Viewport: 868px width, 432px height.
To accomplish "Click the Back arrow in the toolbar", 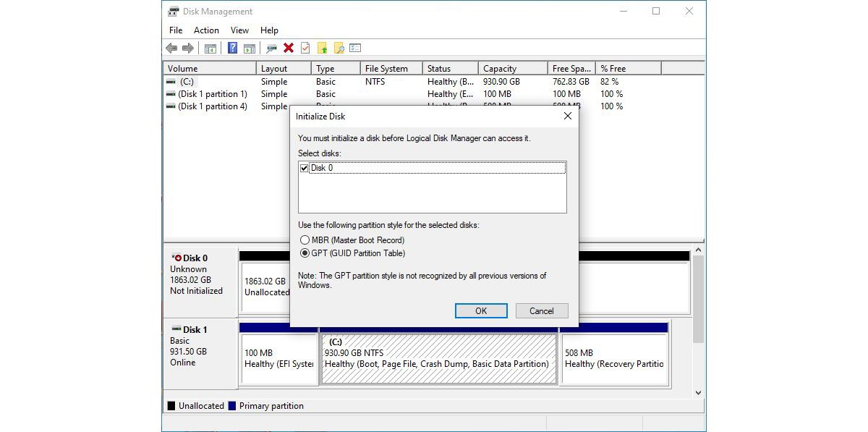I will [x=171, y=48].
